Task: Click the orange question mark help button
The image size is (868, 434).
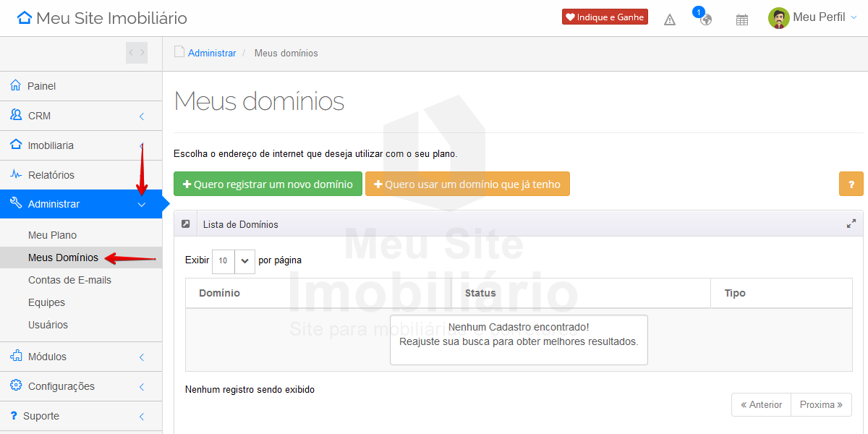Action: pyautogui.click(x=851, y=184)
